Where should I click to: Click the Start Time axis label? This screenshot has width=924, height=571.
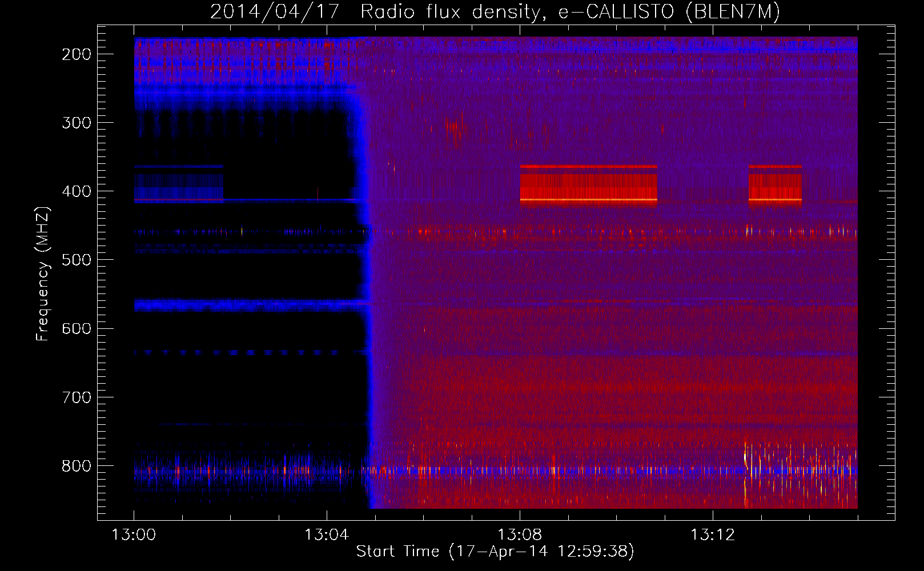[x=495, y=551]
